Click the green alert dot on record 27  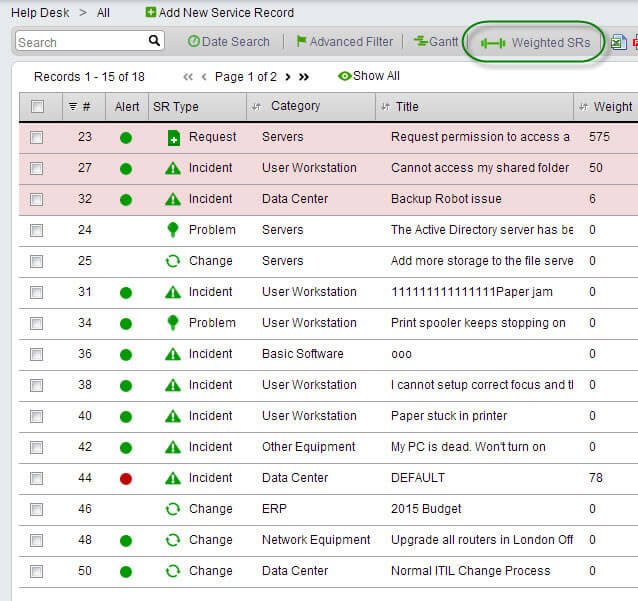coord(126,168)
